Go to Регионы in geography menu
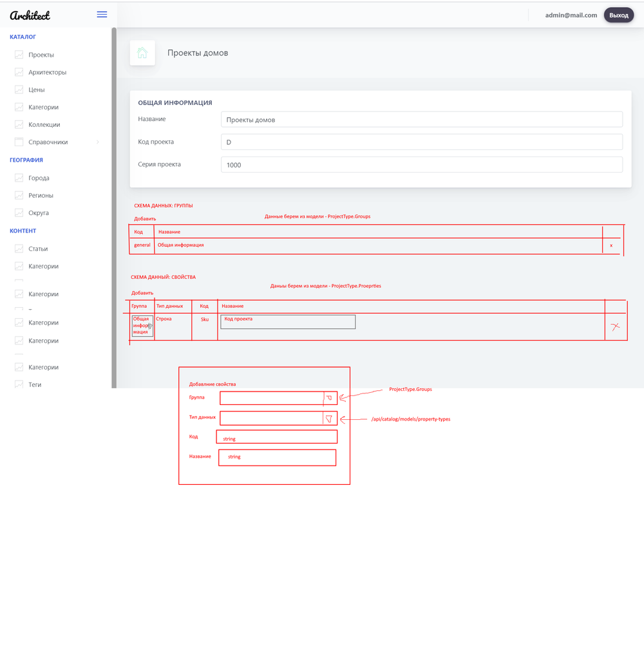644x671 pixels. pyautogui.click(x=41, y=196)
